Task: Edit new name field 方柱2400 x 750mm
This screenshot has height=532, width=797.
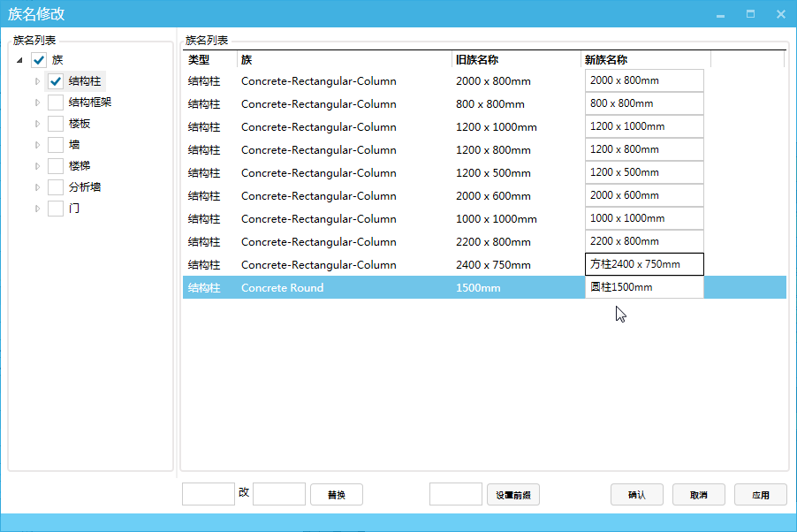Action: coord(644,264)
